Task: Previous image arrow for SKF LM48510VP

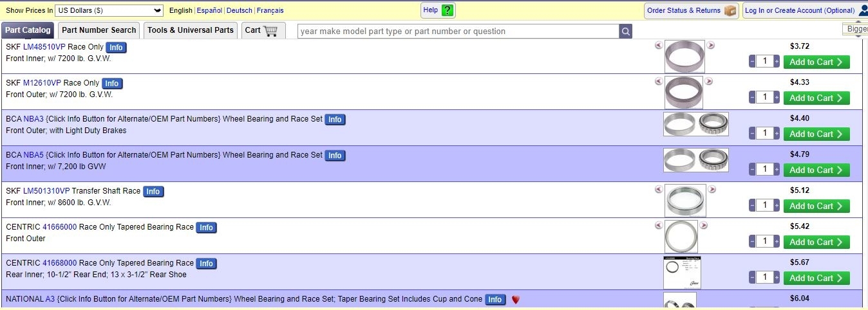Action: pyautogui.click(x=658, y=45)
